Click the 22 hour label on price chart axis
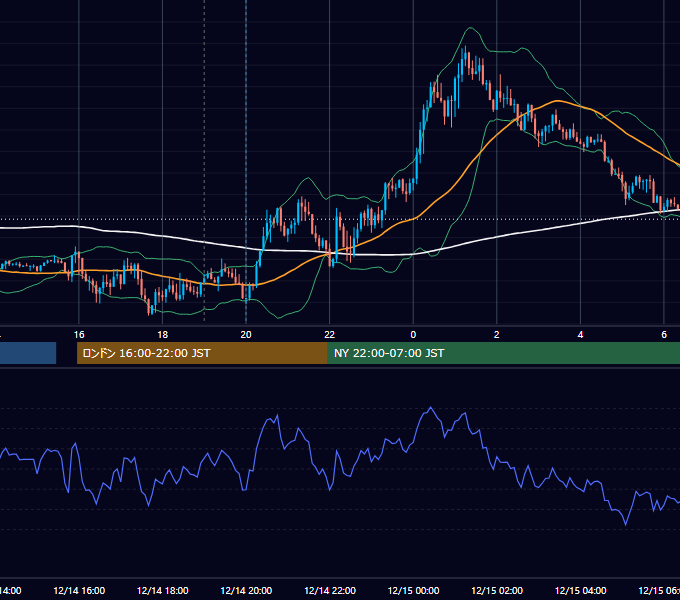Screen dimensions: 680x600 (x=330, y=335)
